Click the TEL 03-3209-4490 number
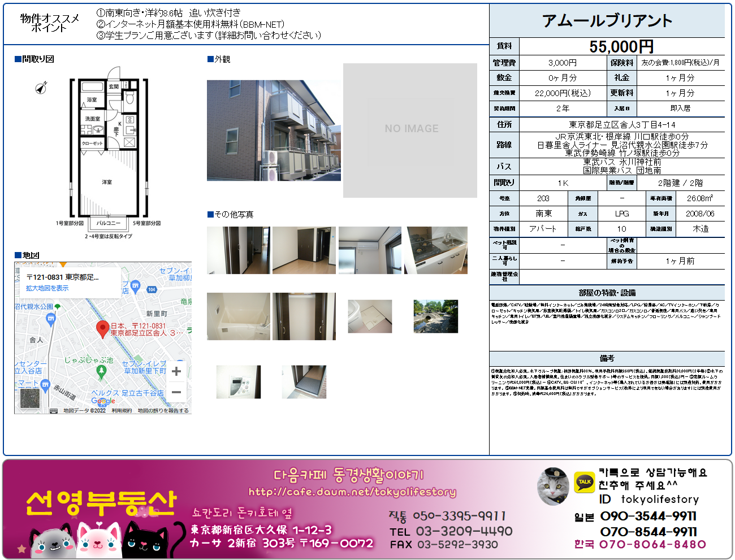735x560 pixels. pos(451,531)
